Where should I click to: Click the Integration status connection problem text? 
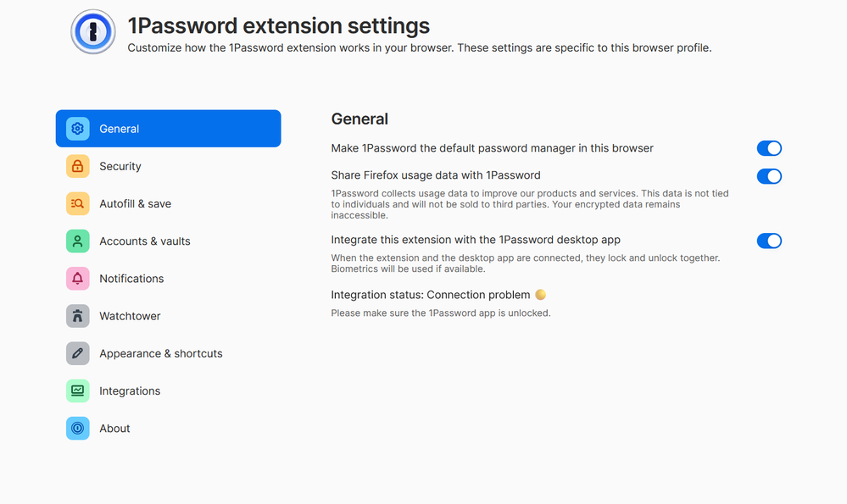tap(430, 295)
